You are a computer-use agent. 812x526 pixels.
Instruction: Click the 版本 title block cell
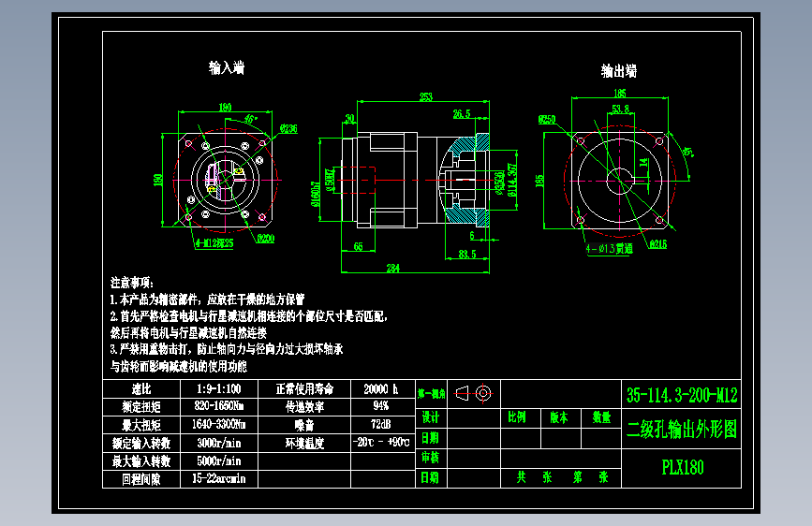[x=559, y=417]
